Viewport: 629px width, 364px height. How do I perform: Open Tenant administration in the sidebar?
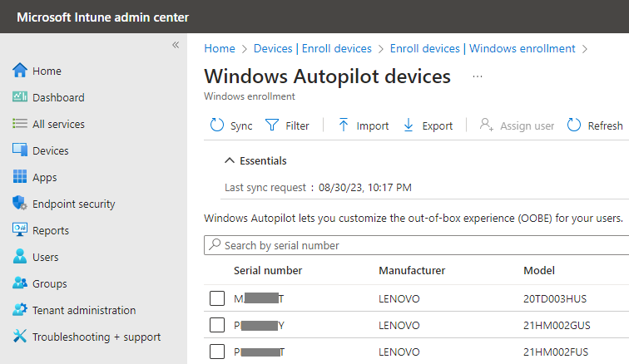[x=84, y=310]
